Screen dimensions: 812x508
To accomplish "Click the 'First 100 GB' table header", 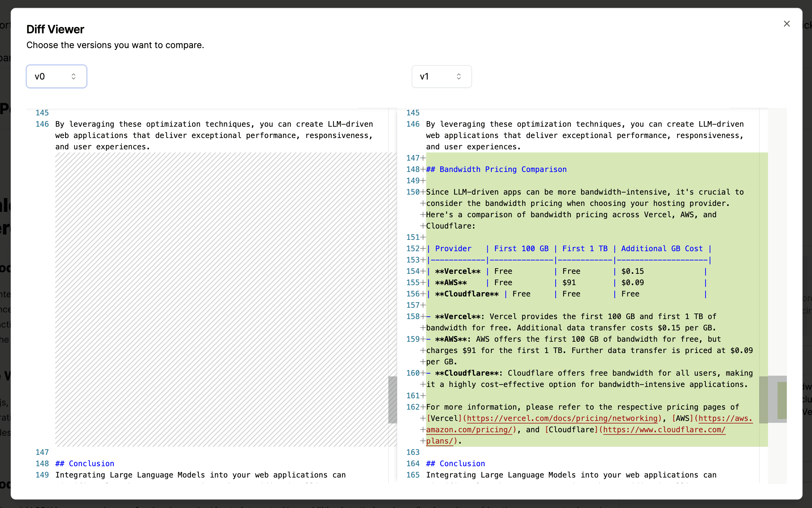I will (x=521, y=249).
